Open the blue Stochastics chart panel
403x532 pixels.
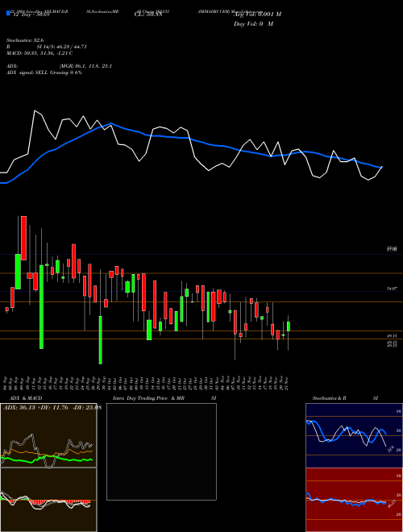coord(354,435)
